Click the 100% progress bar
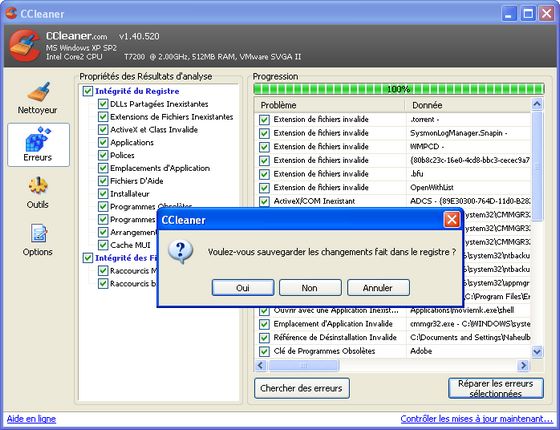Image resolution: width=560 pixels, height=430 pixels. (x=399, y=89)
